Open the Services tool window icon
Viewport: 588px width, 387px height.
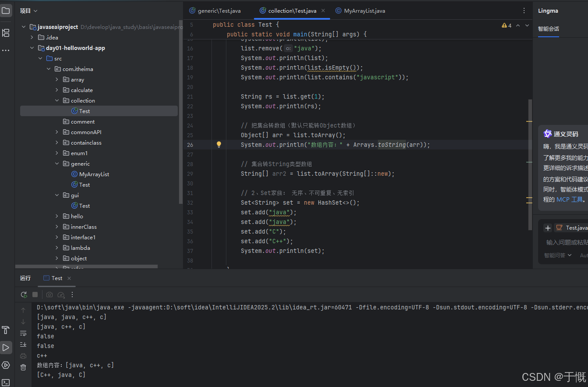[6, 365]
